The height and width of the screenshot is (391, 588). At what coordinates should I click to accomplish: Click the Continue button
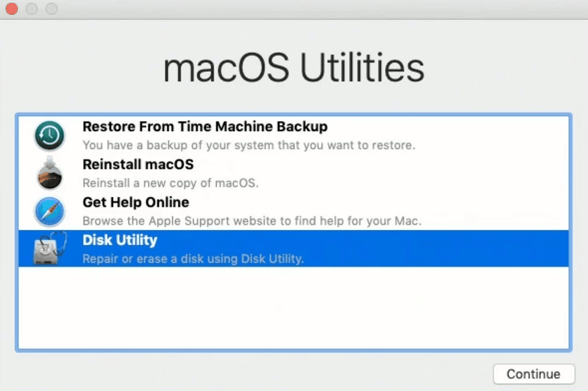click(x=533, y=374)
